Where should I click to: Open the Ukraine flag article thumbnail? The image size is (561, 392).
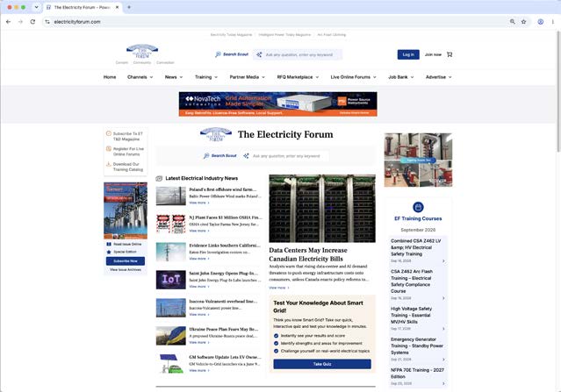pos(170,336)
